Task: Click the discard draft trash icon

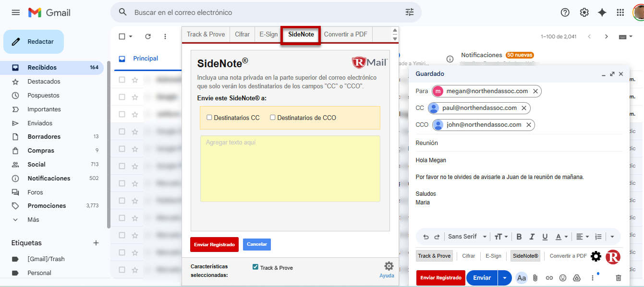Action: pyautogui.click(x=619, y=278)
